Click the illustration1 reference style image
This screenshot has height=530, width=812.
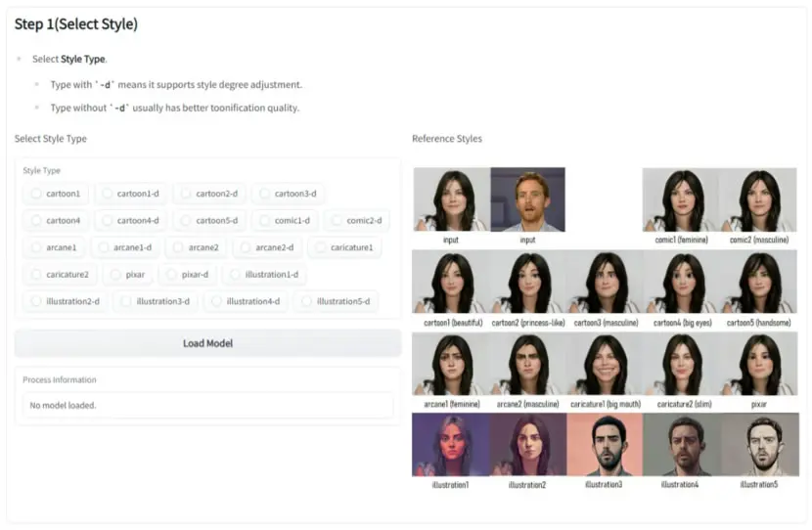tap(451, 445)
